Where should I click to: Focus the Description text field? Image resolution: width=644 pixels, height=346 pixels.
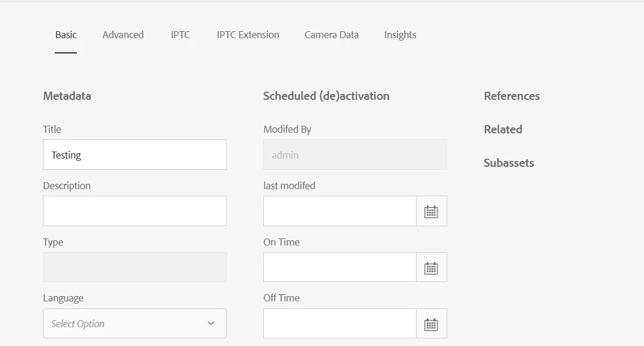click(135, 211)
